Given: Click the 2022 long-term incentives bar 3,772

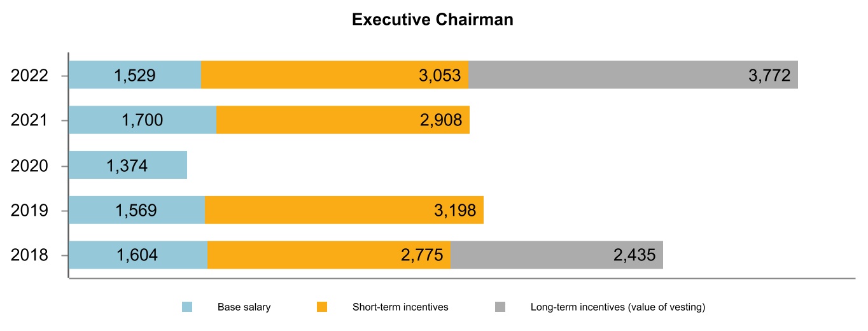Looking at the screenshot, I should pyautogui.click(x=633, y=75).
